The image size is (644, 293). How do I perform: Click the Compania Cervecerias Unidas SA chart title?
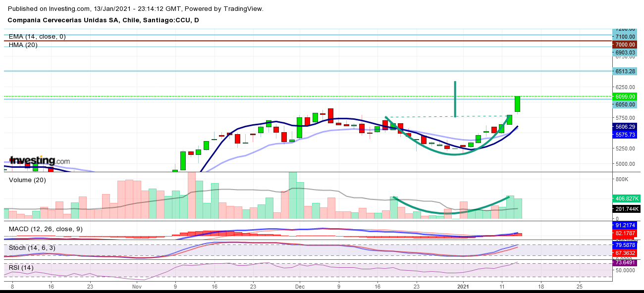[104, 20]
